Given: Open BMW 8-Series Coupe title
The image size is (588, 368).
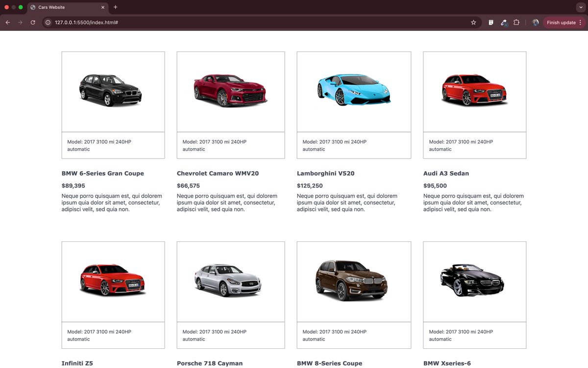Looking at the screenshot, I should point(330,364).
